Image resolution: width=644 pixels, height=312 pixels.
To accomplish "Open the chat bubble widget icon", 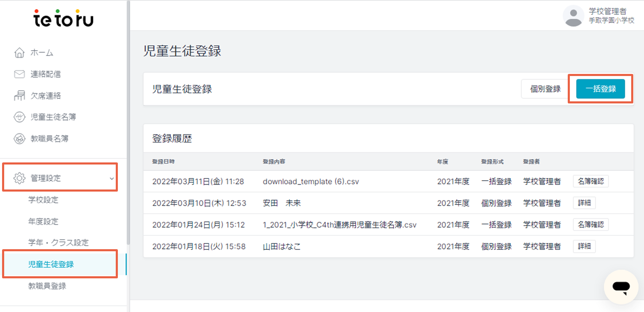I will (x=621, y=287).
